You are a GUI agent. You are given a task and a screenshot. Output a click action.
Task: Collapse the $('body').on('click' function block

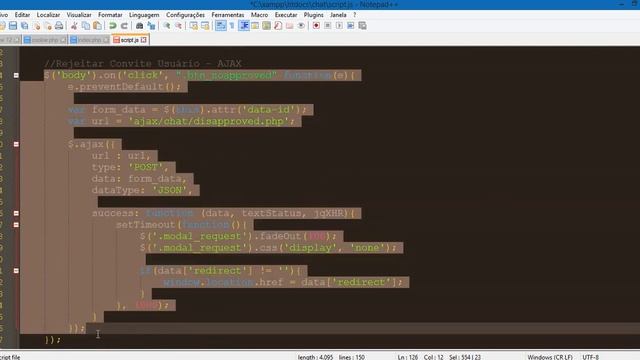pos(16,75)
